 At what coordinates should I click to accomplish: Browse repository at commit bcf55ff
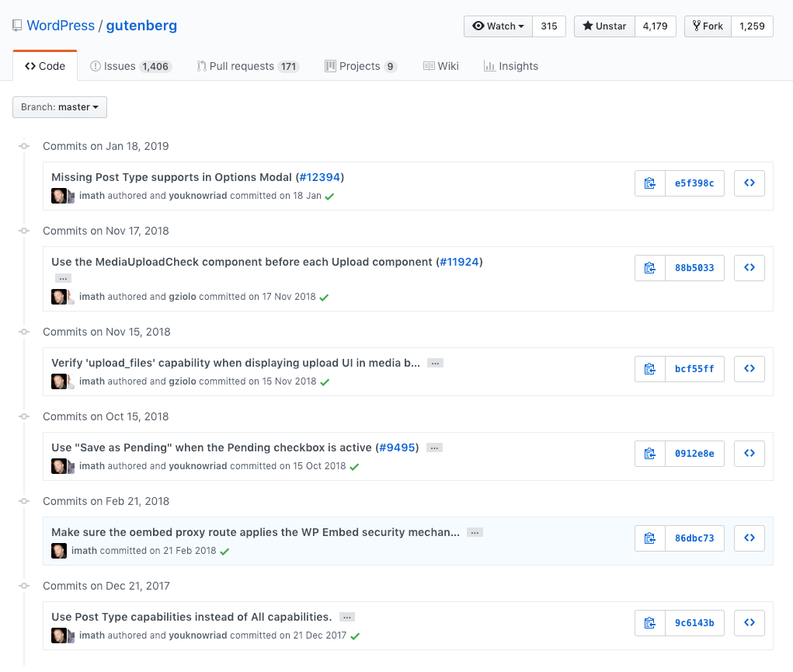tap(749, 369)
